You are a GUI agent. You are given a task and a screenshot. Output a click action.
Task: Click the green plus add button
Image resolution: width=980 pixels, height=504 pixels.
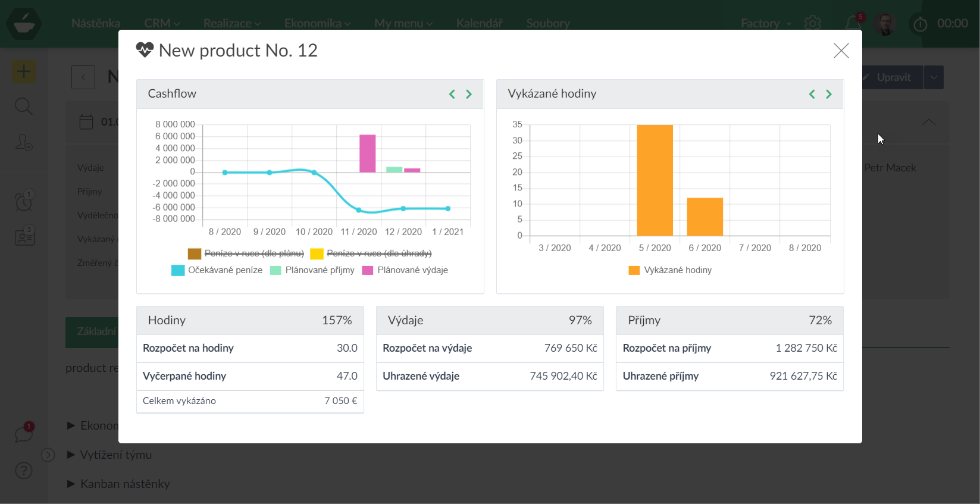[24, 72]
